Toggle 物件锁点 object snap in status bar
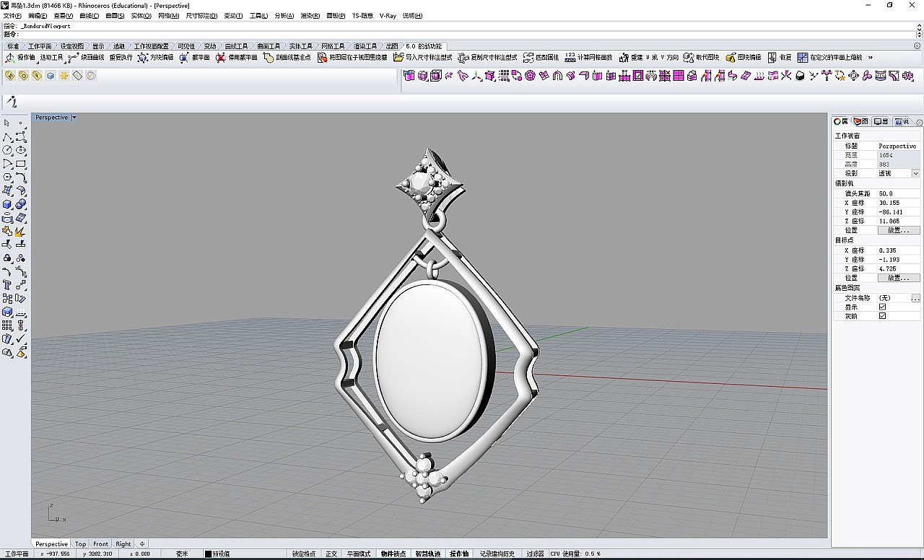The height and width of the screenshot is (560, 924). pos(393,554)
